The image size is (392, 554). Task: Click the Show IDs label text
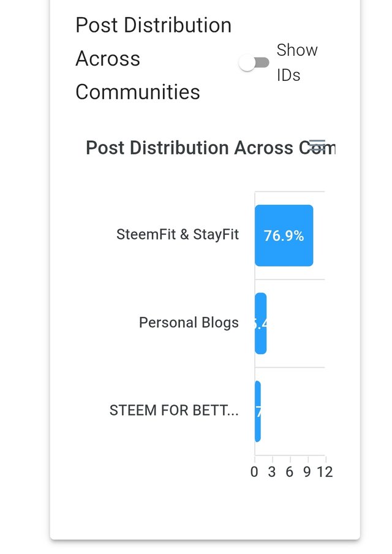pyautogui.click(x=297, y=63)
